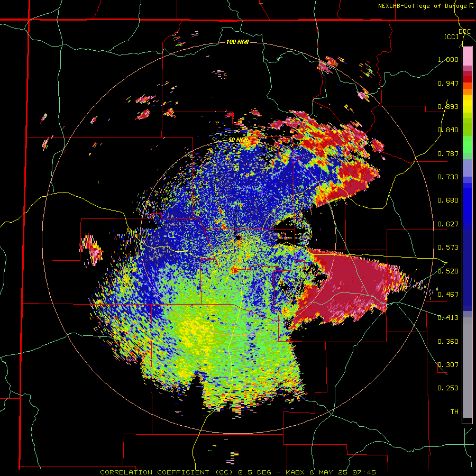
Task: Click the 0.840 scale value
Action: point(448,130)
